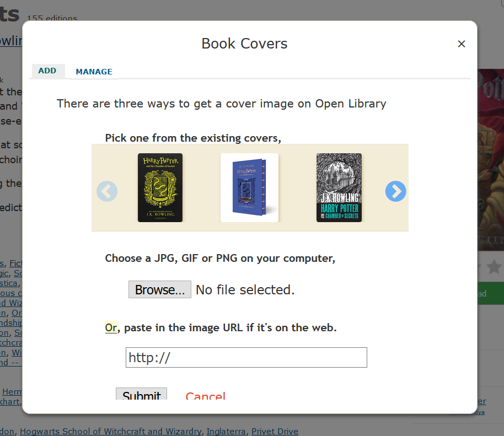504x436 pixels.
Task: Show next covers in carousel
Action: click(x=395, y=191)
